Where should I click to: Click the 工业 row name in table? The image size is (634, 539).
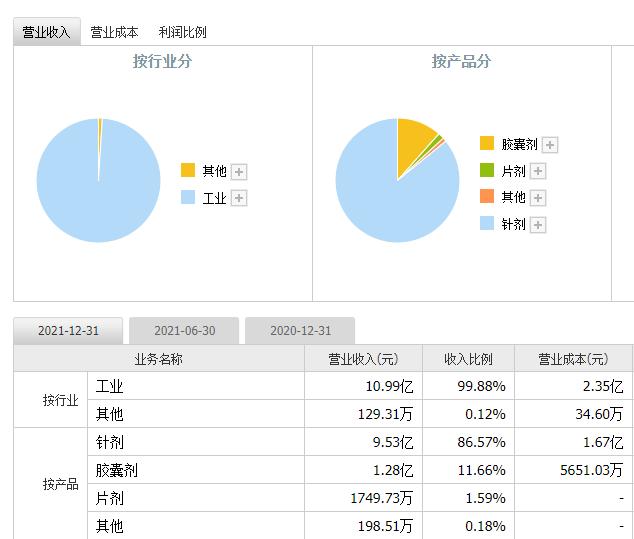[109, 387]
